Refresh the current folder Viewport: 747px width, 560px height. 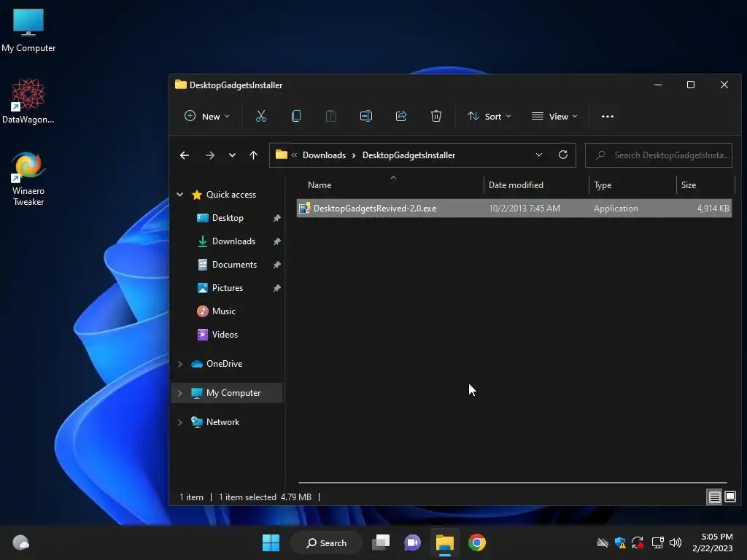[x=563, y=155]
